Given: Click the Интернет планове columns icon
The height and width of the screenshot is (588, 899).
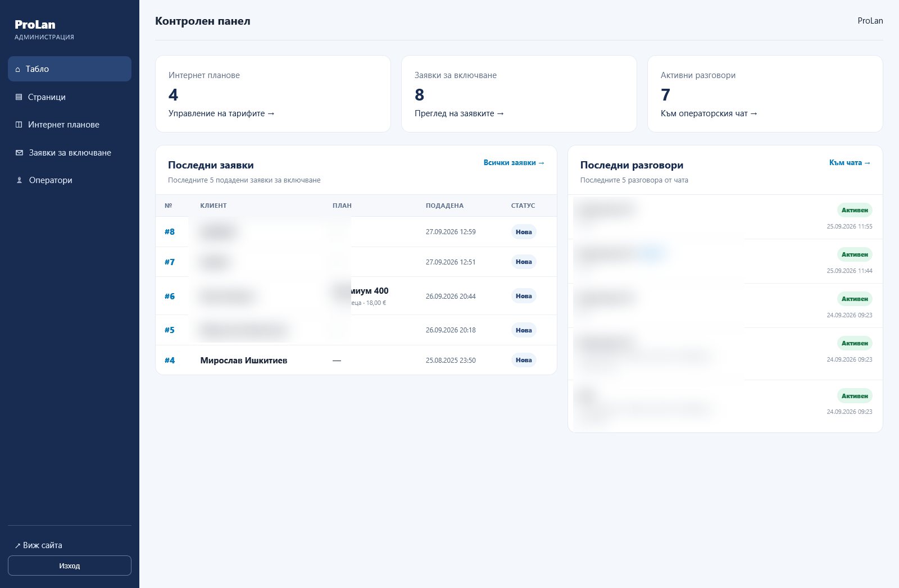Looking at the screenshot, I should point(19,125).
